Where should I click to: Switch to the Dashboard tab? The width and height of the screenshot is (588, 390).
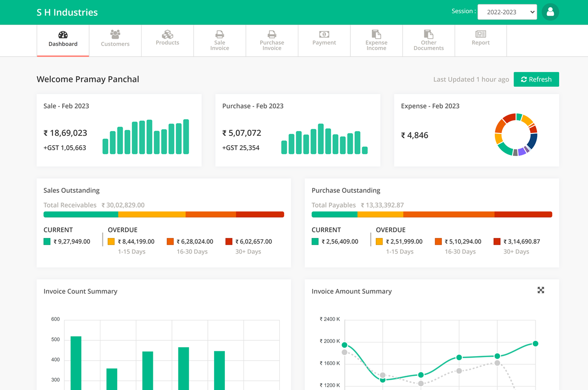click(63, 40)
